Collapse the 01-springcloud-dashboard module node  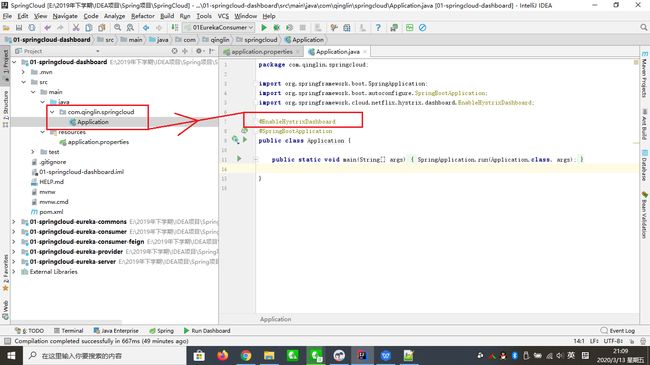click(x=14, y=62)
